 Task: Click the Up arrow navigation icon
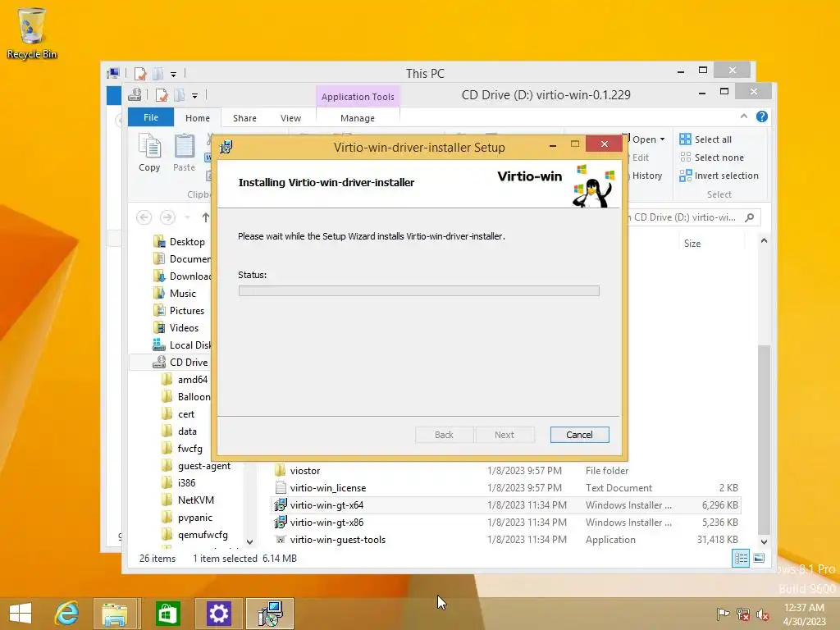(x=206, y=217)
